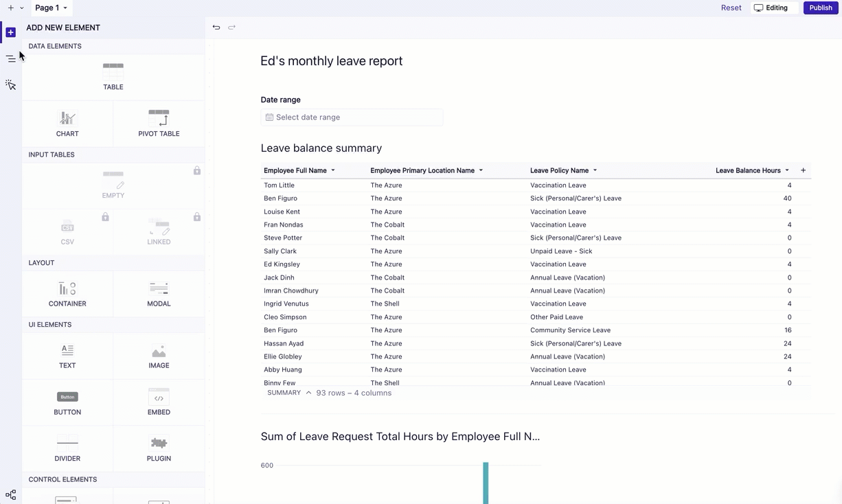
Task: Open Employee Primary Location Name column menu
Action: 481,170
